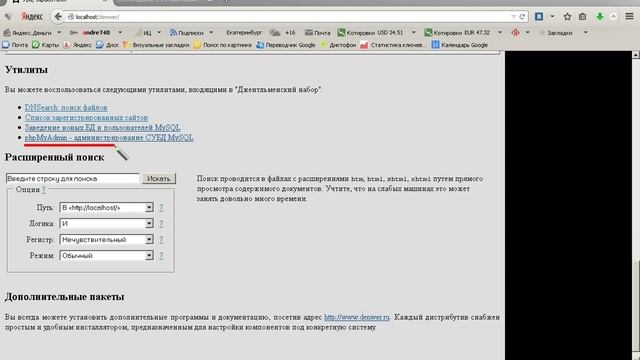This screenshot has height=360, width=640.
Task: Open the browser hamburger menu
Action: (629, 17)
